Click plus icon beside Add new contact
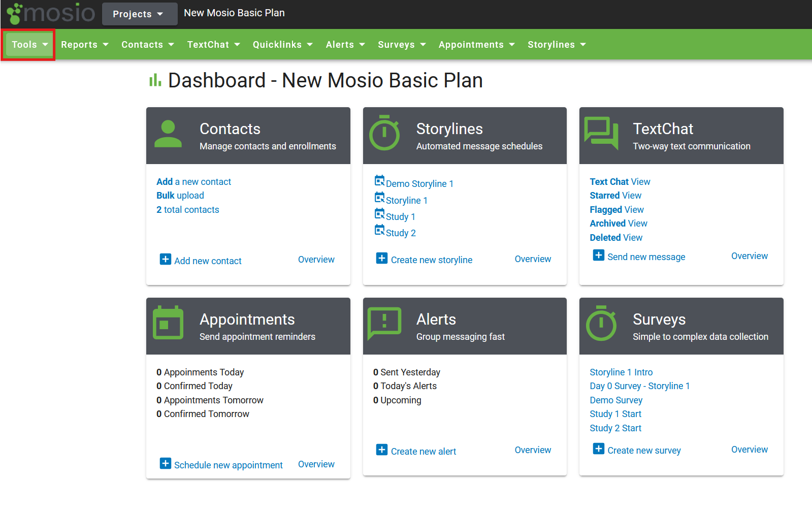This screenshot has width=812, height=509. pyautogui.click(x=166, y=259)
